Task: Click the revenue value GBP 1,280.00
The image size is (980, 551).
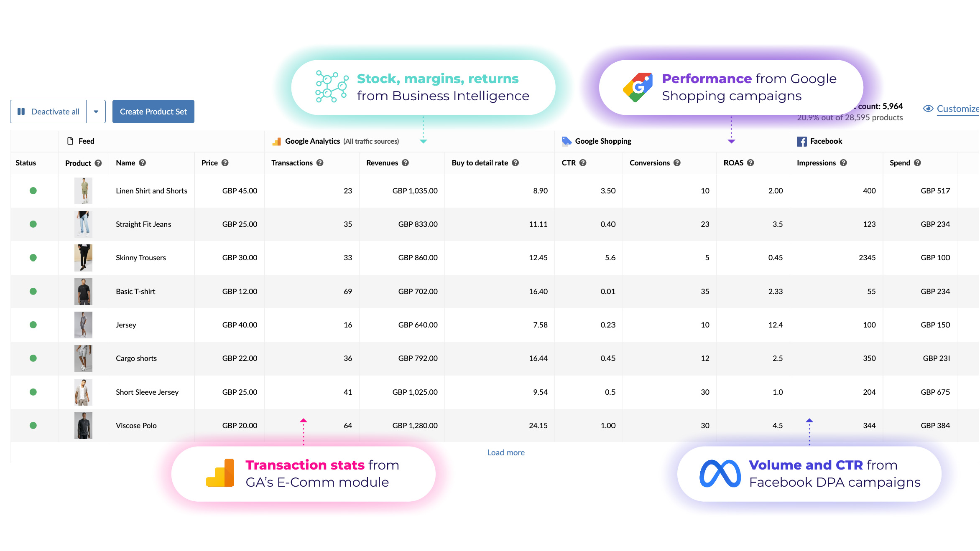Action: [x=415, y=426]
